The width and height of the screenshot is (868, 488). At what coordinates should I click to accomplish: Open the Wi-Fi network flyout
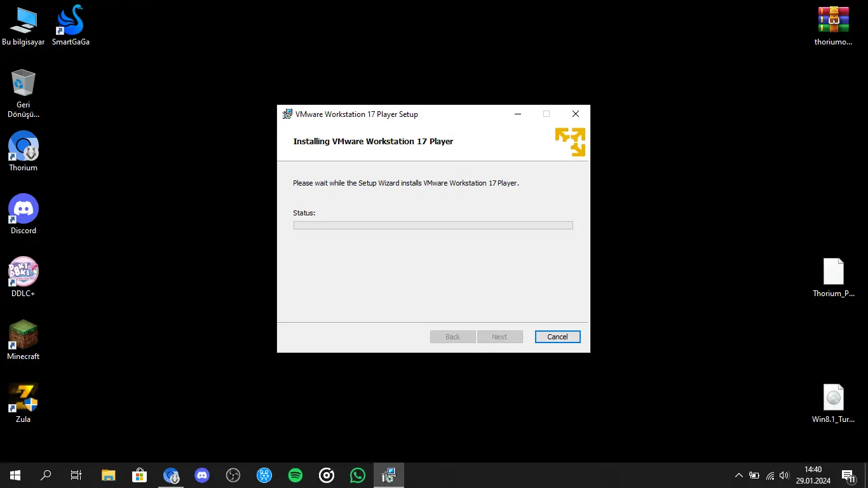coord(770,475)
